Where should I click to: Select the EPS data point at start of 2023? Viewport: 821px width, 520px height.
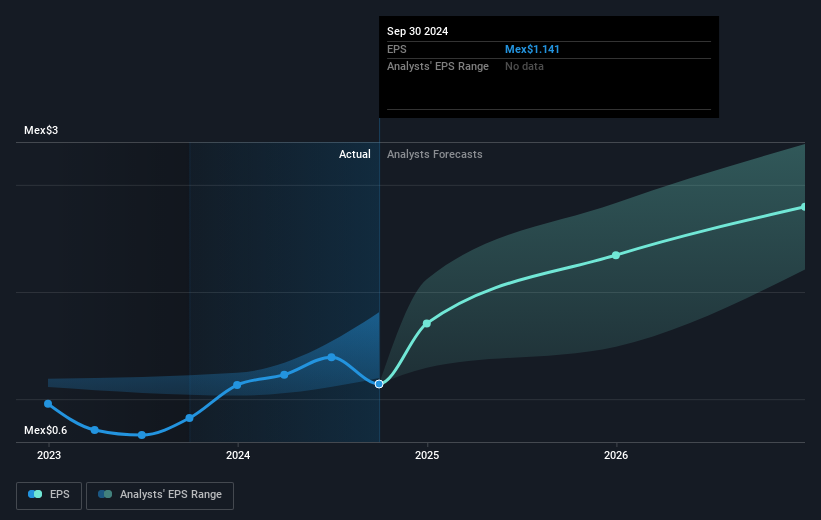coord(48,404)
